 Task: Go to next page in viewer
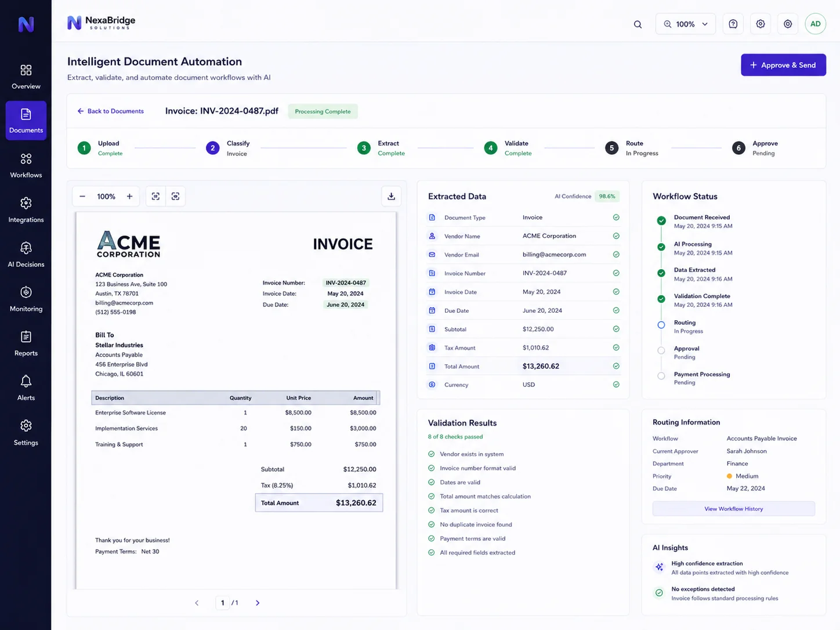point(258,603)
